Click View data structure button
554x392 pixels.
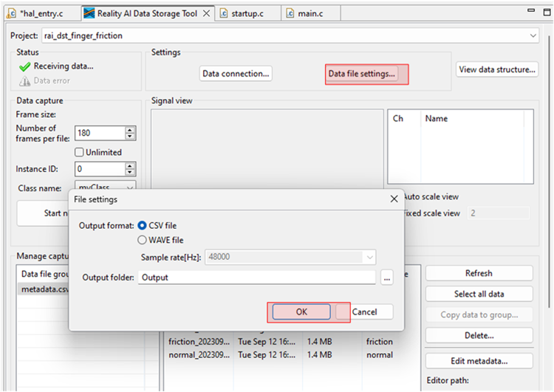497,69
